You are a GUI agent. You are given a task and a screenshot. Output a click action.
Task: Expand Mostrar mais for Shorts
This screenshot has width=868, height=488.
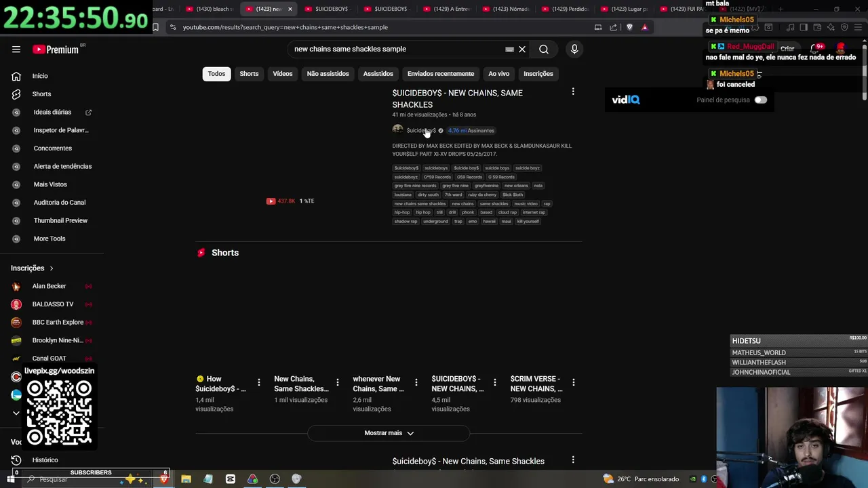[x=389, y=433]
